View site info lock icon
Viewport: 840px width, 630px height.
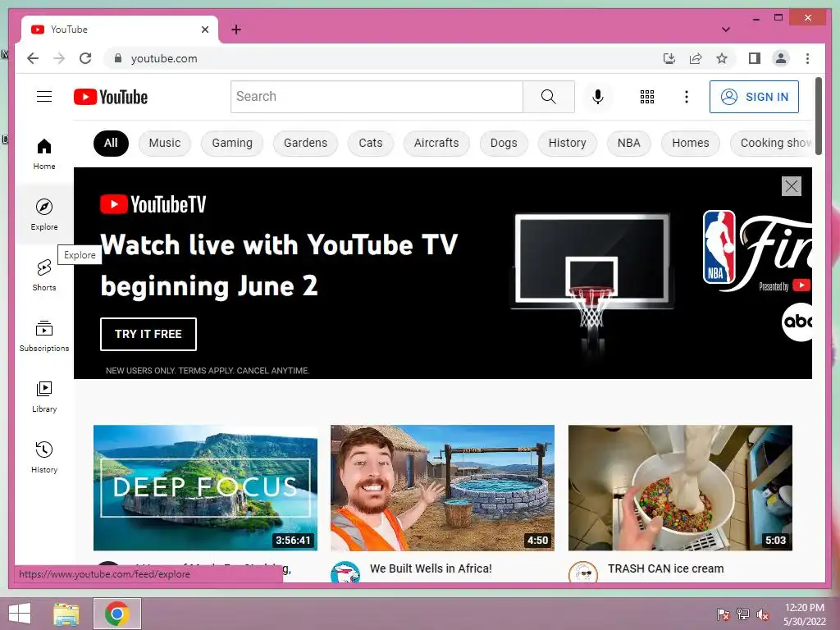click(x=118, y=58)
